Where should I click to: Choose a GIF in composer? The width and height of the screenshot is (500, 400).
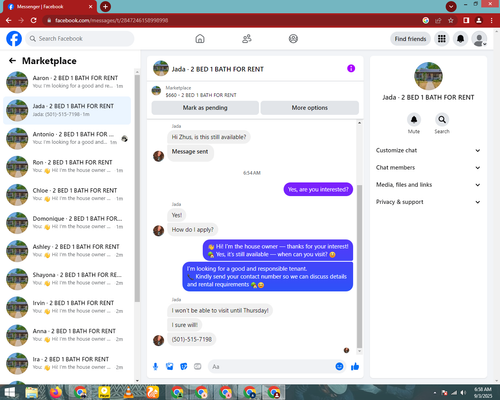click(198, 367)
